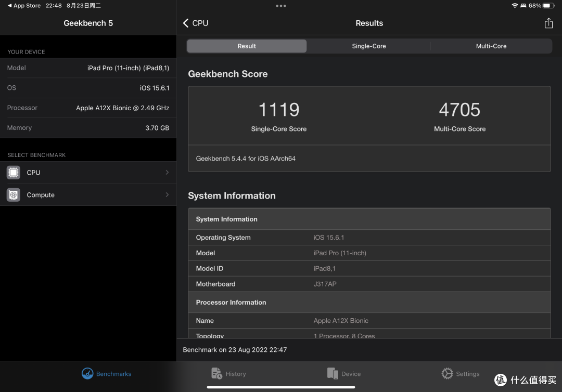The width and height of the screenshot is (562, 392).
Task: Tap the battery indicator in status bar
Action: point(548,6)
